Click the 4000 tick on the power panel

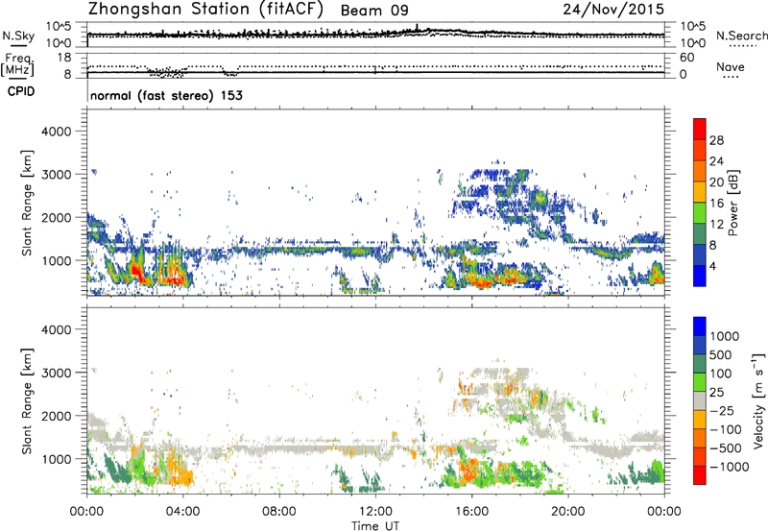(57, 132)
